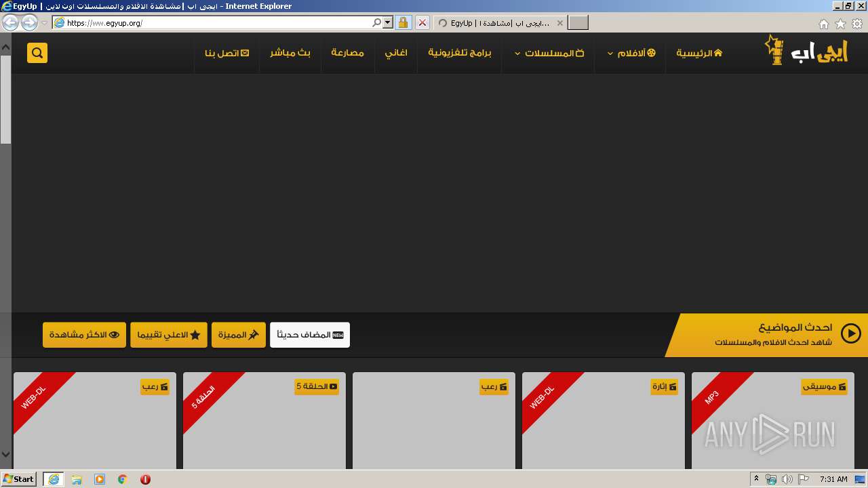The image size is (868, 488).
Task: Click الحلقة 5 tag on card
Action: pyautogui.click(x=317, y=386)
